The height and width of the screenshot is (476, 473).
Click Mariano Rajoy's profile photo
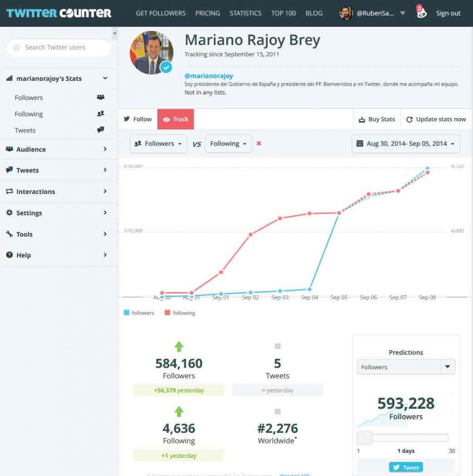(x=151, y=53)
